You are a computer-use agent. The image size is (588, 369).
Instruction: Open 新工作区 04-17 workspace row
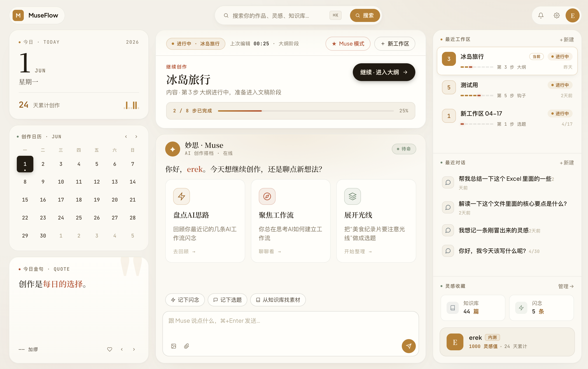coord(507,118)
